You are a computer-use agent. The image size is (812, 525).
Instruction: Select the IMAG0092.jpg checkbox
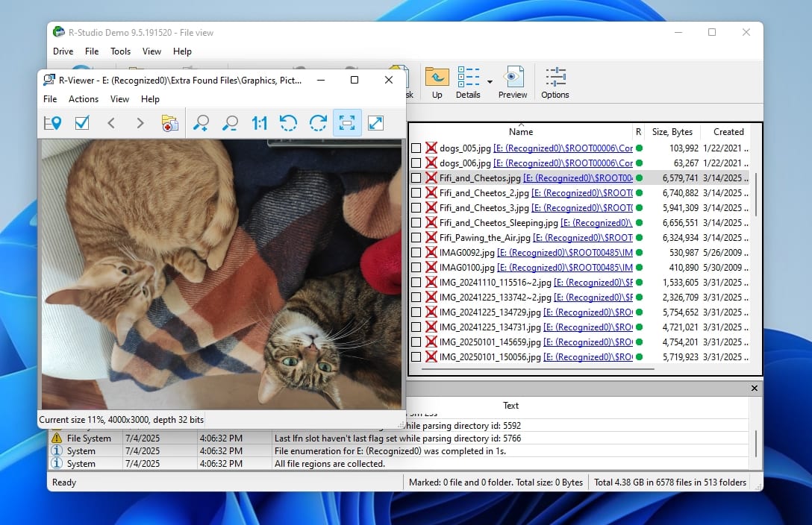pyautogui.click(x=416, y=252)
